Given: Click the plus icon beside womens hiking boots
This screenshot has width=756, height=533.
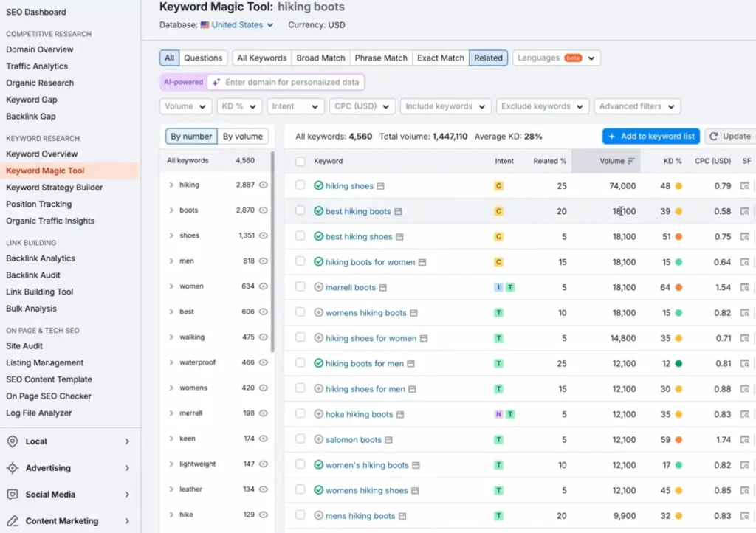Looking at the screenshot, I should click(x=318, y=313).
